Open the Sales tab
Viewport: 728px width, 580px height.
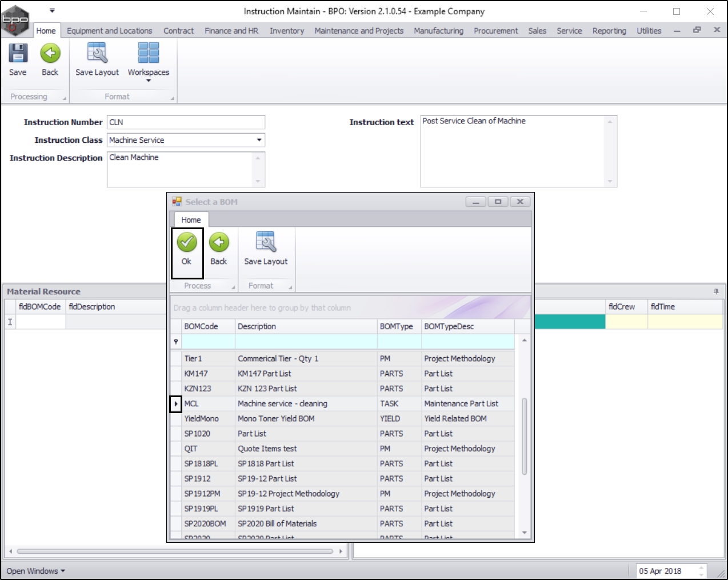point(537,31)
